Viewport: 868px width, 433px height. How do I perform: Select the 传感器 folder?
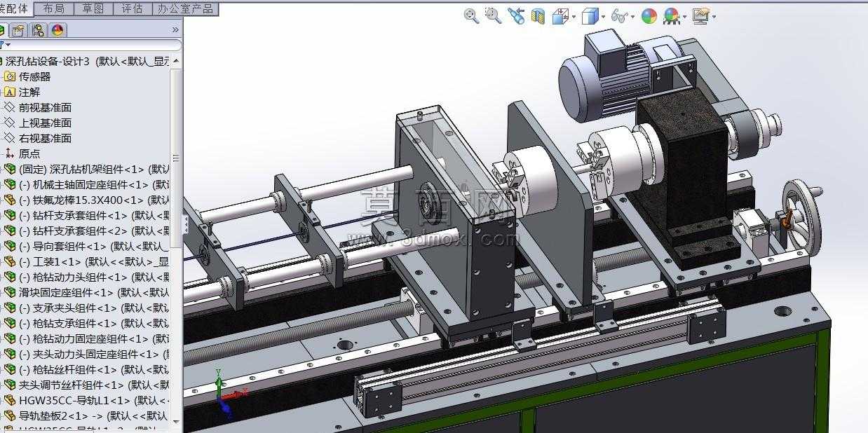[x=34, y=76]
